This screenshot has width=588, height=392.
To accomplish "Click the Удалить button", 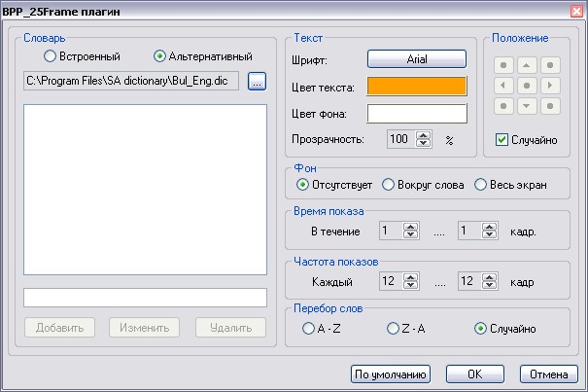I will (x=230, y=328).
